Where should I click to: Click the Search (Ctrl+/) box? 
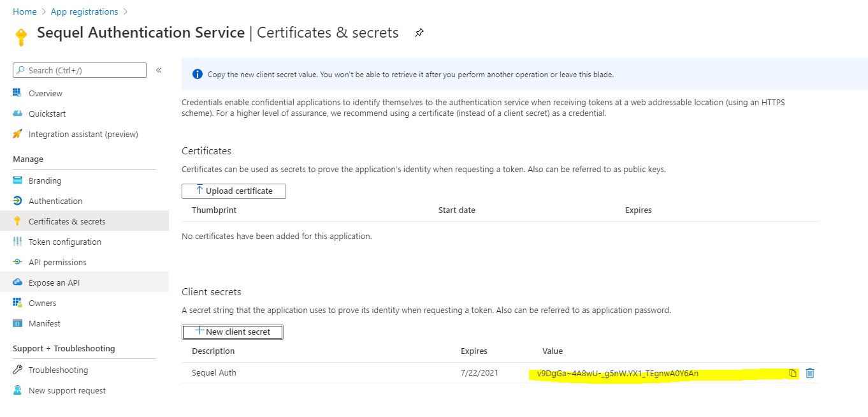[x=80, y=70]
